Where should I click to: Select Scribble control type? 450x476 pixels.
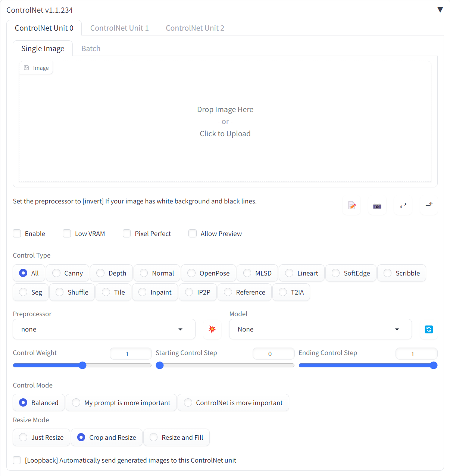click(x=401, y=273)
